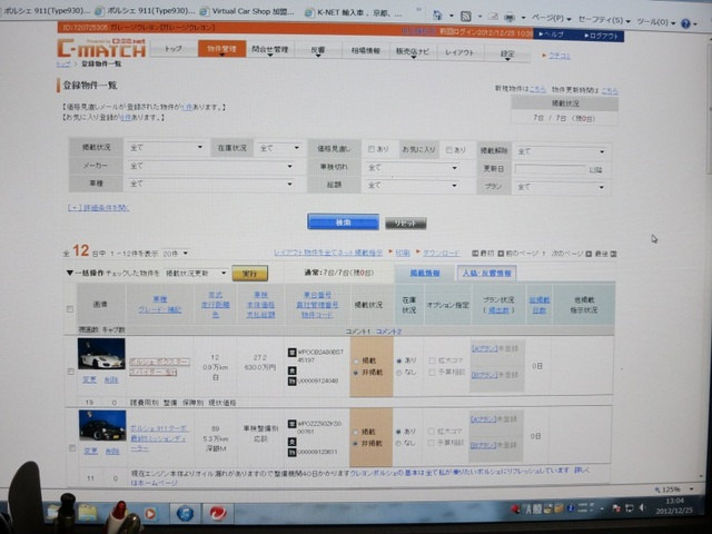Open Internet Explorer from taskbar
This screenshot has height=534, width=712.
coord(185,514)
